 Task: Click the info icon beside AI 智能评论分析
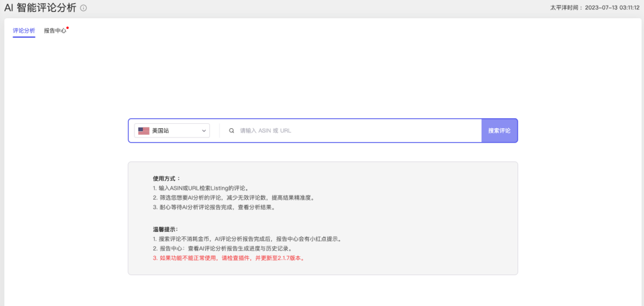84,8
